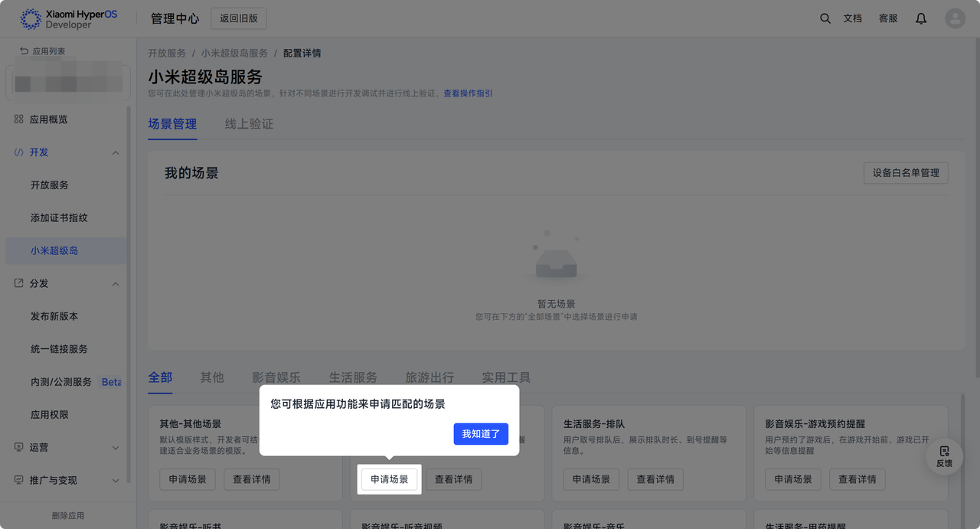Dismiss tooltip with 我知道了 button
Image resolution: width=980 pixels, height=529 pixels.
tap(480, 434)
